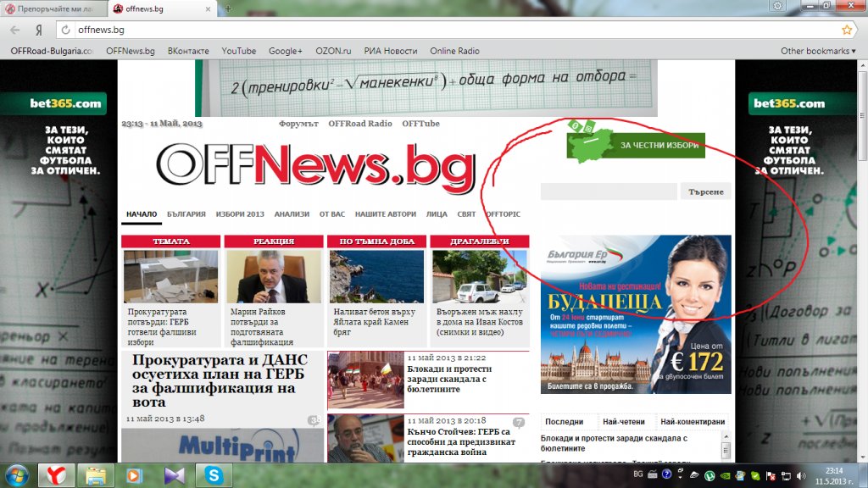Open the Bulgaria Air Будапеща ad
The height and width of the screenshot is (488, 868).
point(636,314)
